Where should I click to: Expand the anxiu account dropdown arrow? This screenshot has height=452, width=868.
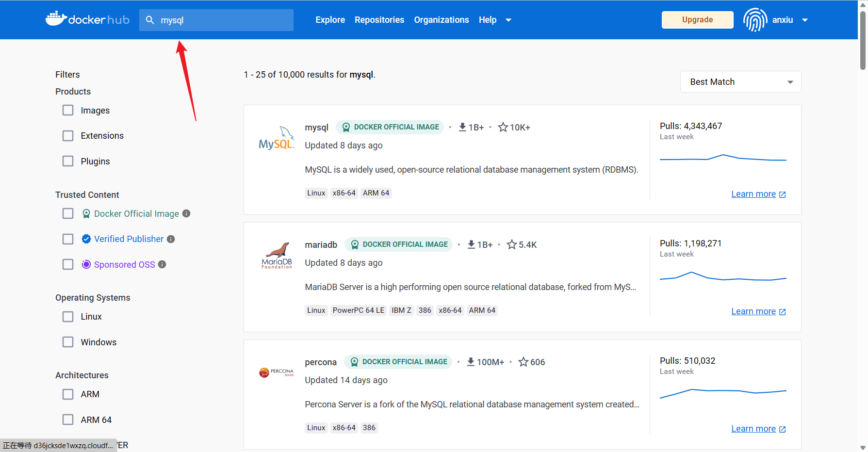click(805, 20)
